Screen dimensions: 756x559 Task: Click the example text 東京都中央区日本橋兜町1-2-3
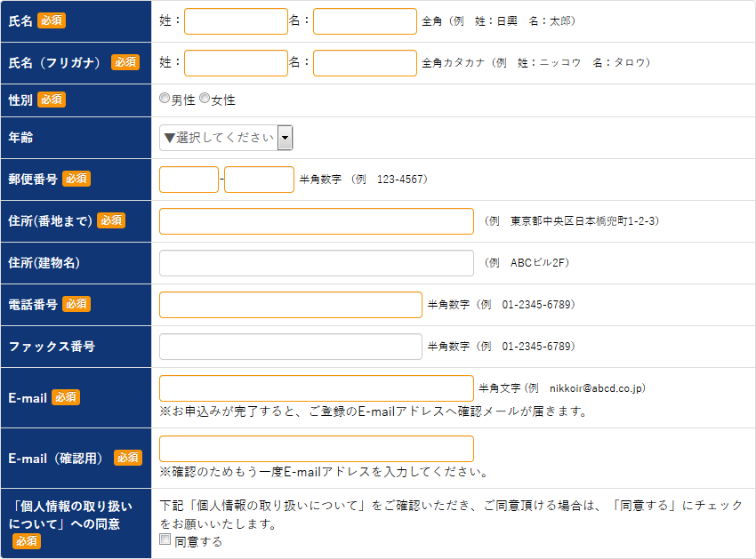point(581,221)
